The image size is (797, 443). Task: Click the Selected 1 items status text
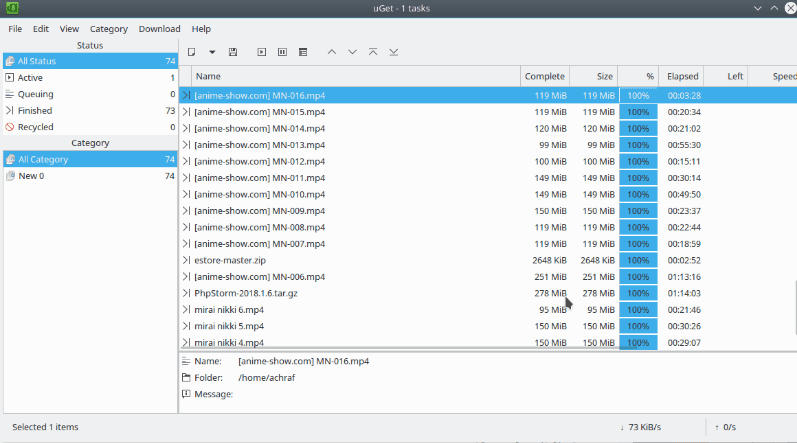click(x=45, y=427)
